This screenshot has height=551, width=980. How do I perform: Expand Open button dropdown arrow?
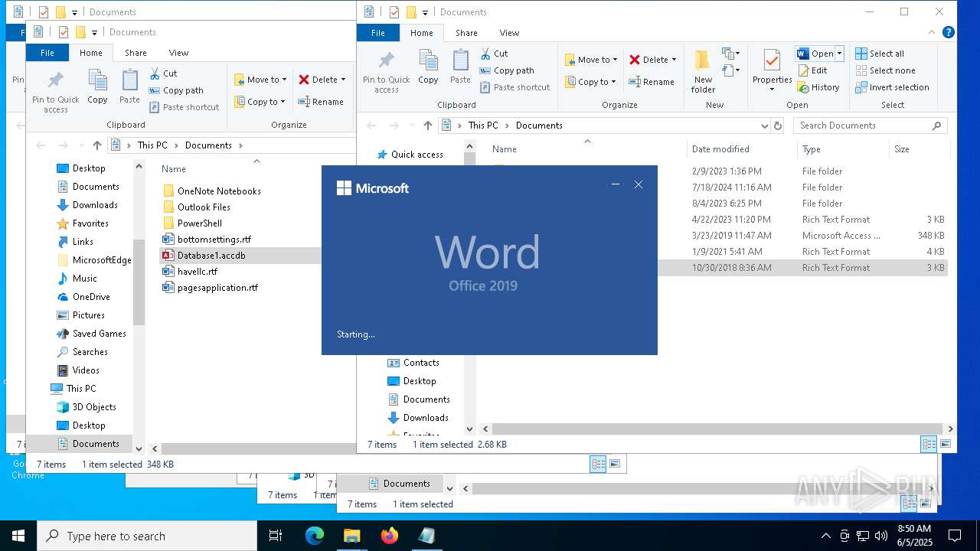840,54
